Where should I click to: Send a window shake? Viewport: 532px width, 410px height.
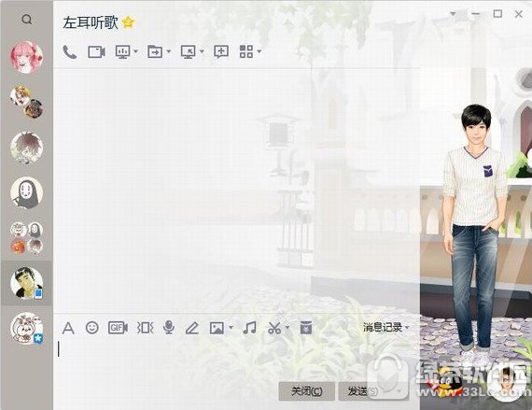click(146, 328)
